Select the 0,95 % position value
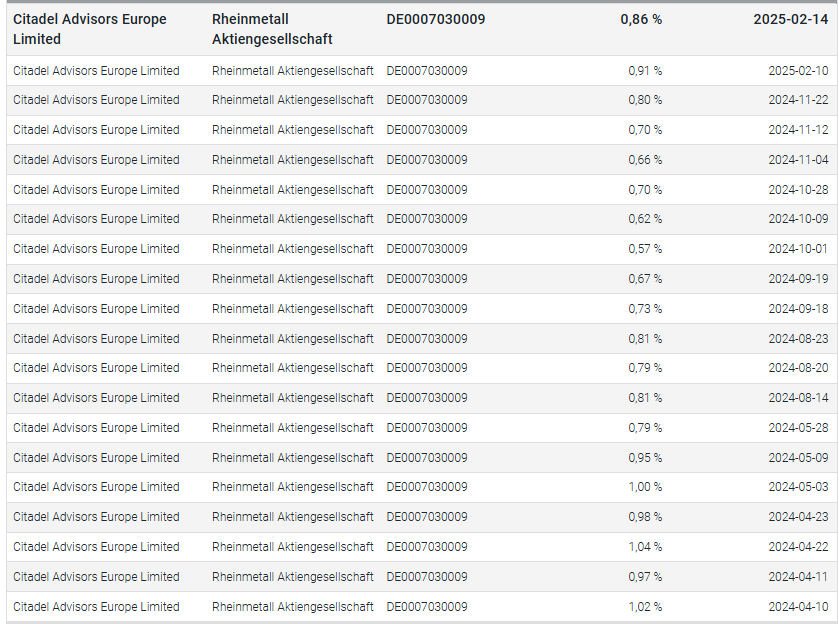 point(645,458)
